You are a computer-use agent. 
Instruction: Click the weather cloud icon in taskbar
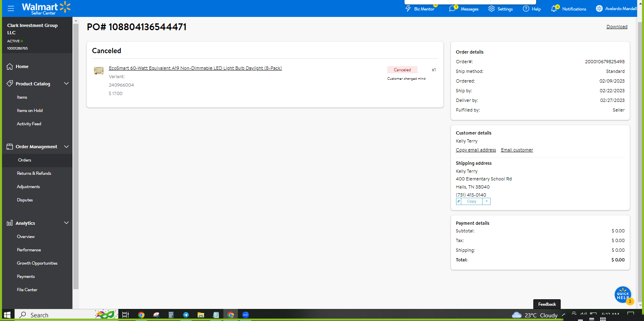point(517,315)
